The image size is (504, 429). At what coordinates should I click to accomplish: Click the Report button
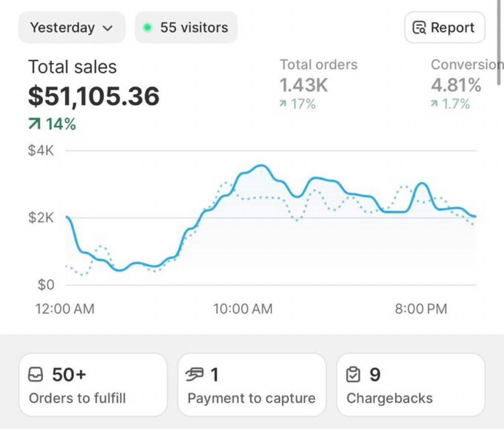coord(445,28)
